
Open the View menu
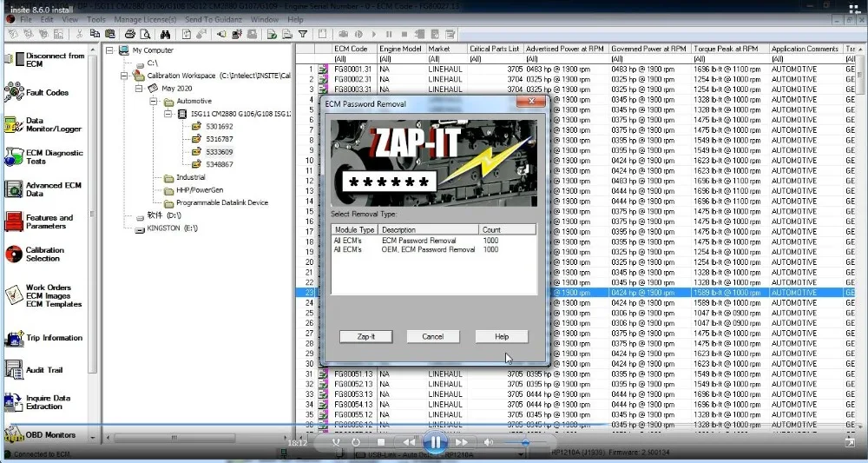pos(69,19)
